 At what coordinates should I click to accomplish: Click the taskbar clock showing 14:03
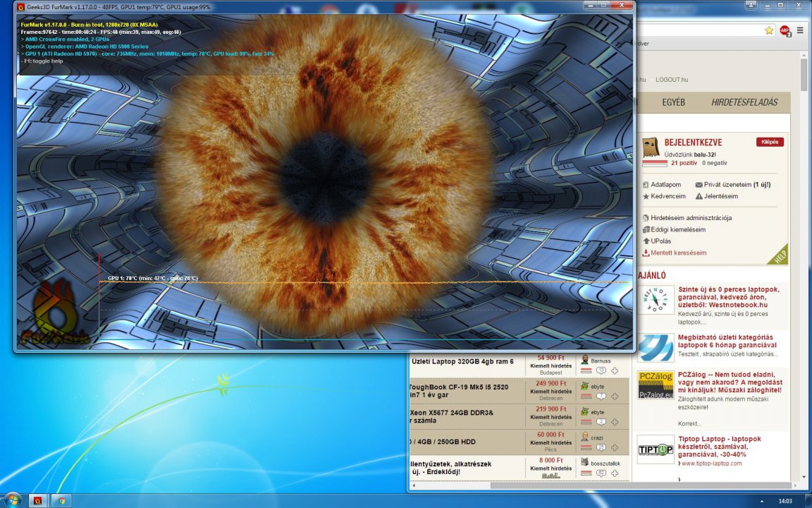[785, 501]
